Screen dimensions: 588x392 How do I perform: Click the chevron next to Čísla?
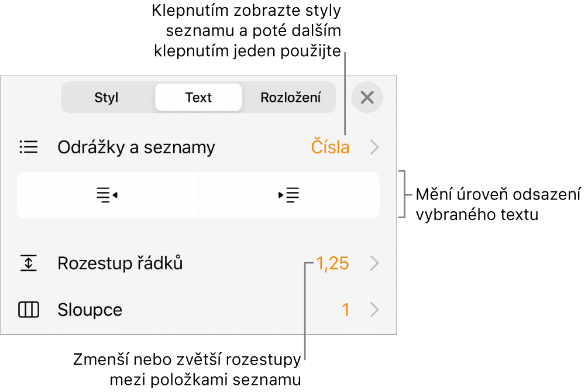click(x=374, y=147)
